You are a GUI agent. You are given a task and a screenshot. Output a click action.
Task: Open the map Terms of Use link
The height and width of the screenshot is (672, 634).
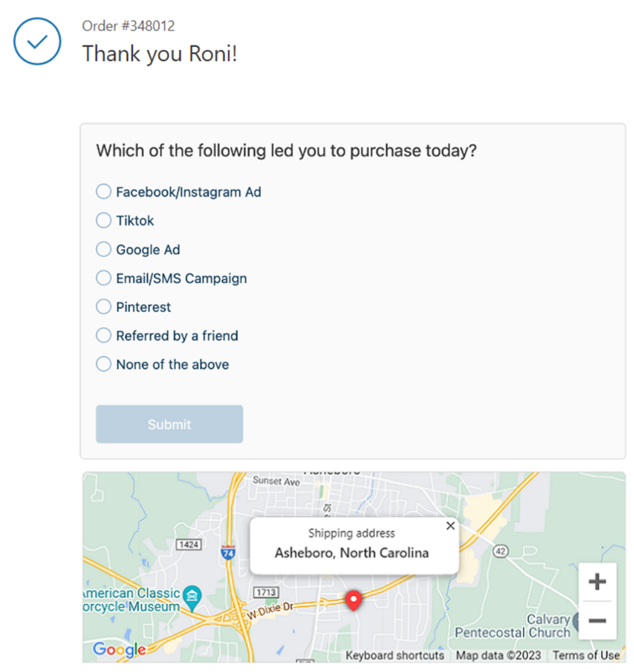pyautogui.click(x=586, y=655)
